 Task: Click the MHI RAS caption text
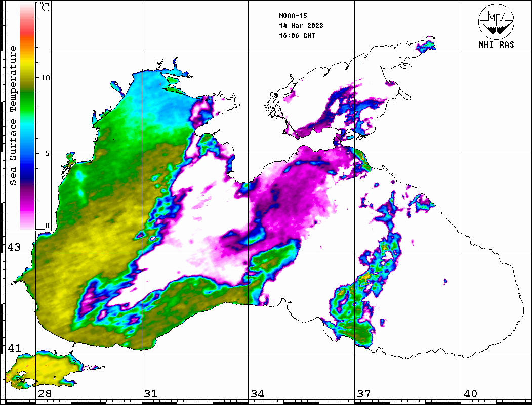pos(496,44)
